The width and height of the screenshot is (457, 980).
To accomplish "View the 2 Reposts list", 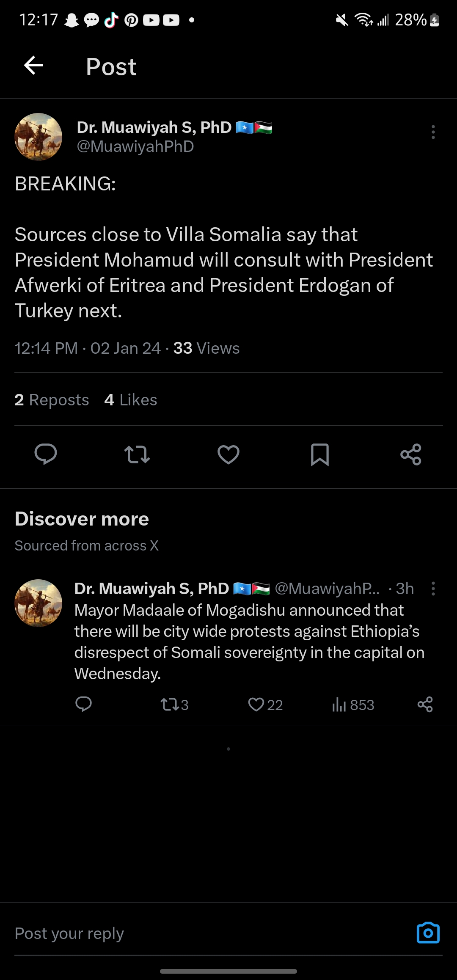I will click(52, 400).
